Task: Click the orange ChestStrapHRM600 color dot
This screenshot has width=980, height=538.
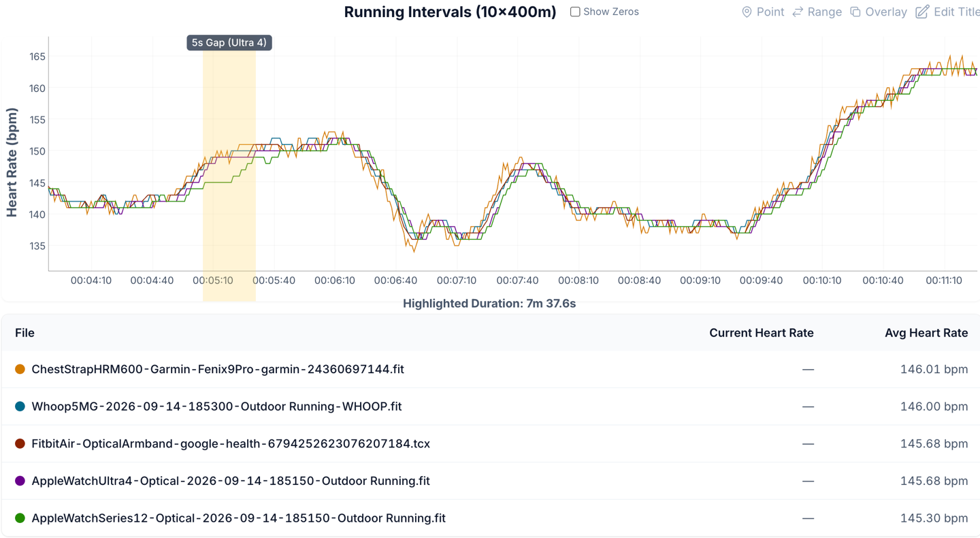Action: [20, 369]
